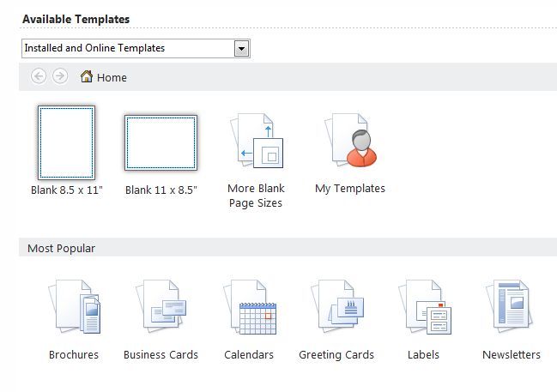
Task: Open More Blank Page Sizes icon
Action: pyautogui.click(x=257, y=141)
